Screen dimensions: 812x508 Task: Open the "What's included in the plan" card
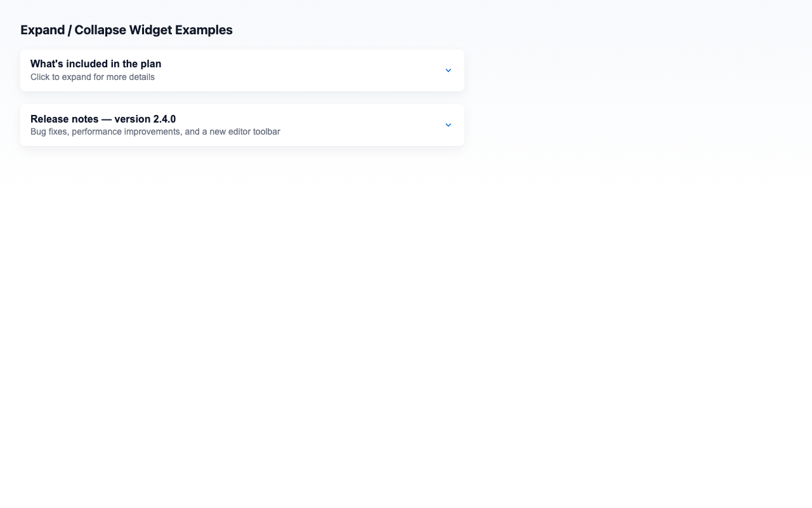[241, 70]
